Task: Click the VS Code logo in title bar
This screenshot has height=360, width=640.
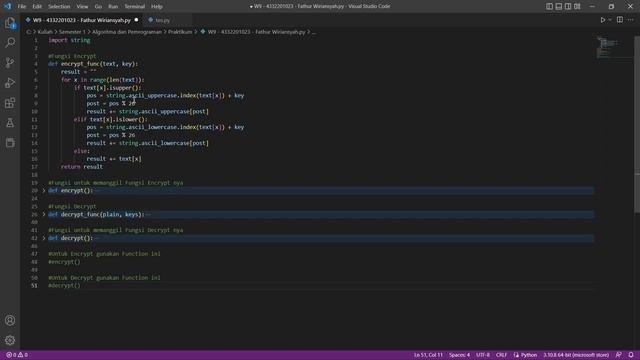Action: coord(7,6)
